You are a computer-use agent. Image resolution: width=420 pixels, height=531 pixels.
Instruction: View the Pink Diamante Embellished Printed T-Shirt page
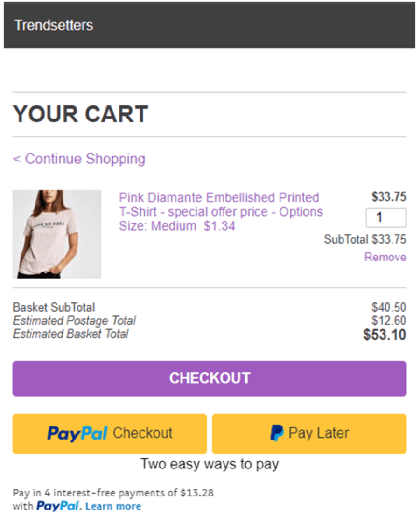coord(218,197)
